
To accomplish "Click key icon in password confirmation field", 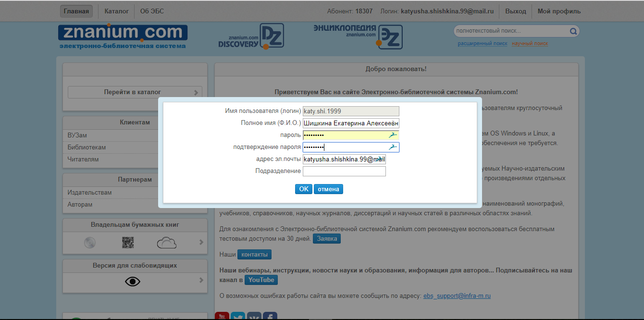I will click(393, 147).
